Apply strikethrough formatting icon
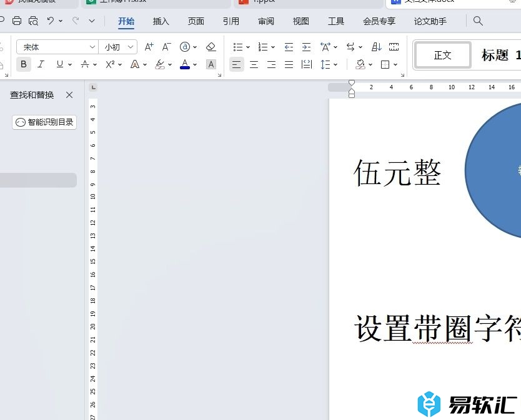 click(85, 64)
